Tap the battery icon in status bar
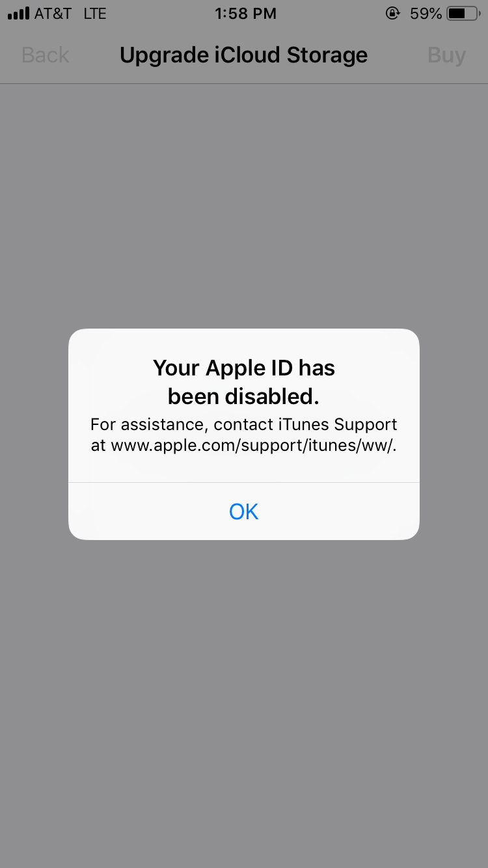 pos(464,13)
